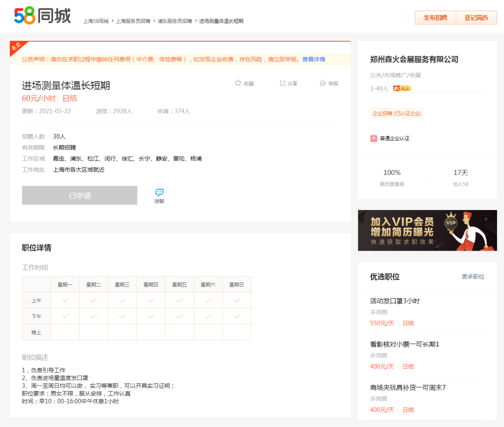Open company 郑州森火会展服务有限公司 page
504x427 pixels.
(414, 59)
